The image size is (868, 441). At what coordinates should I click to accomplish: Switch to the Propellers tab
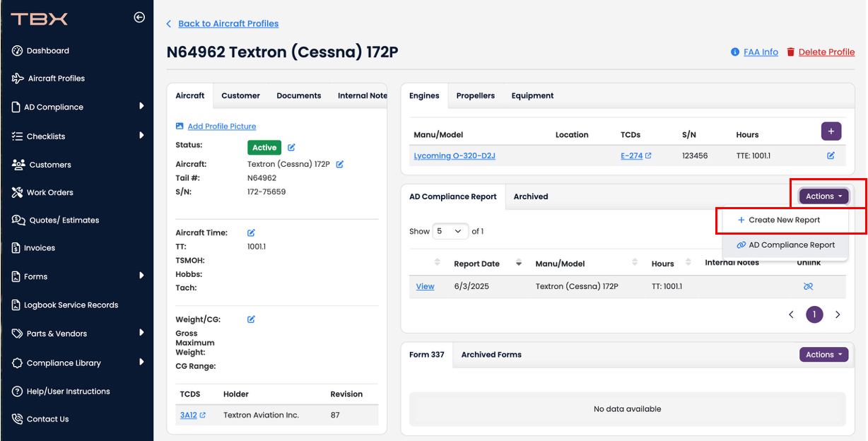click(x=475, y=95)
